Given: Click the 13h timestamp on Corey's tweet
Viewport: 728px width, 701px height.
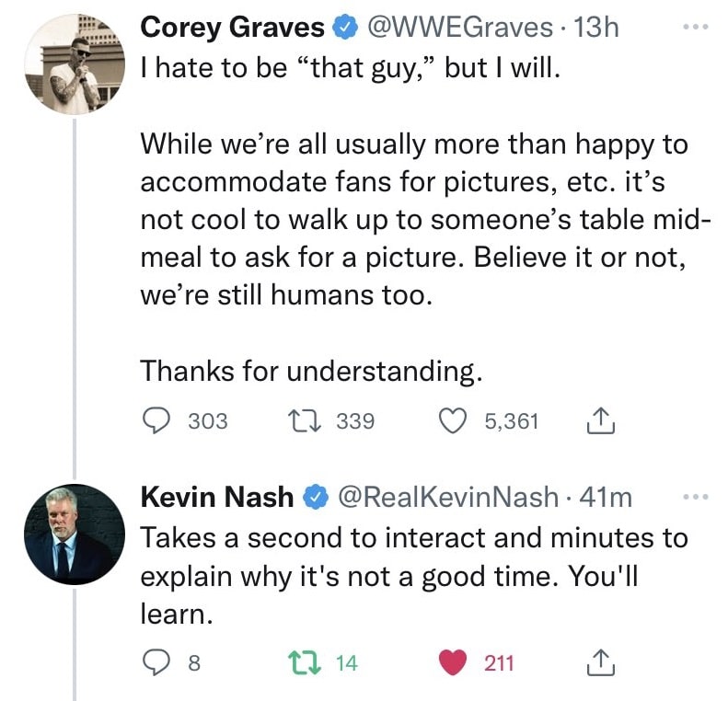Looking at the screenshot, I should click(595, 29).
